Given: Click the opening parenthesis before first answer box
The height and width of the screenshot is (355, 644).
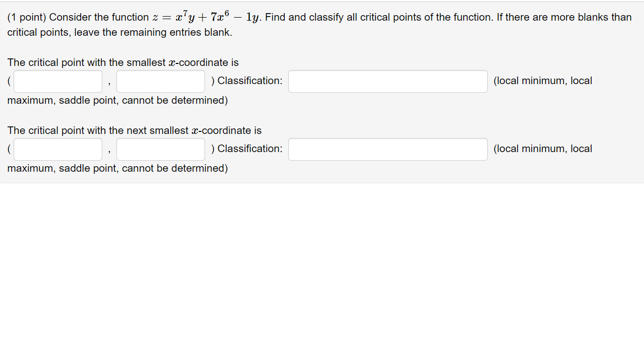Looking at the screenshot, I should coord(8,81).
